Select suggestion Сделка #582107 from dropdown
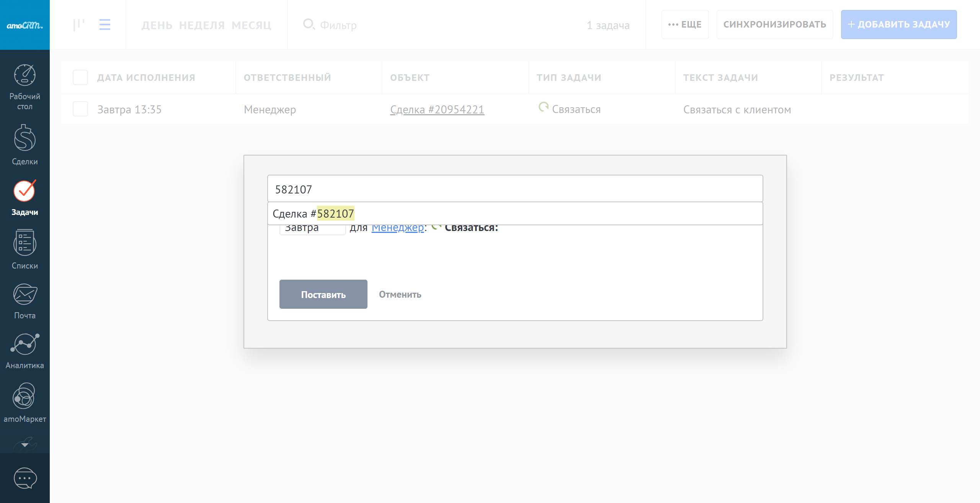This screenshot has height=503, width=980. pos(314,214)
